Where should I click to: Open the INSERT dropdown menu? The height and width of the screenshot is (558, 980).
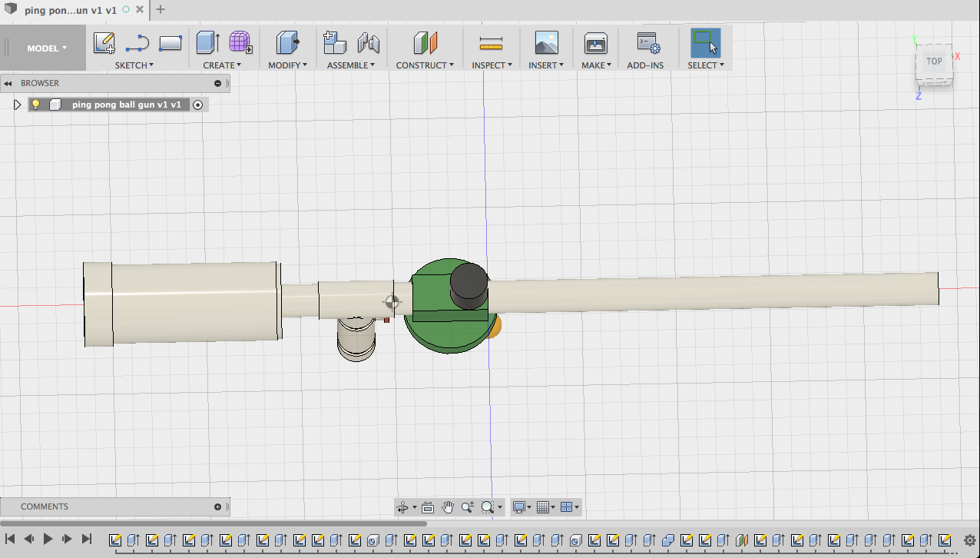coord(546,65)
